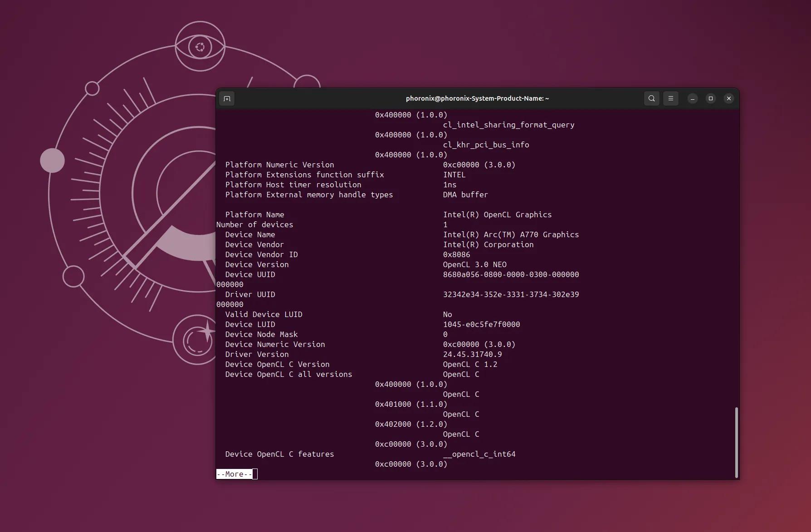
Task: Click 'Platform Host timer resolution' label
Action: [293, 185]
